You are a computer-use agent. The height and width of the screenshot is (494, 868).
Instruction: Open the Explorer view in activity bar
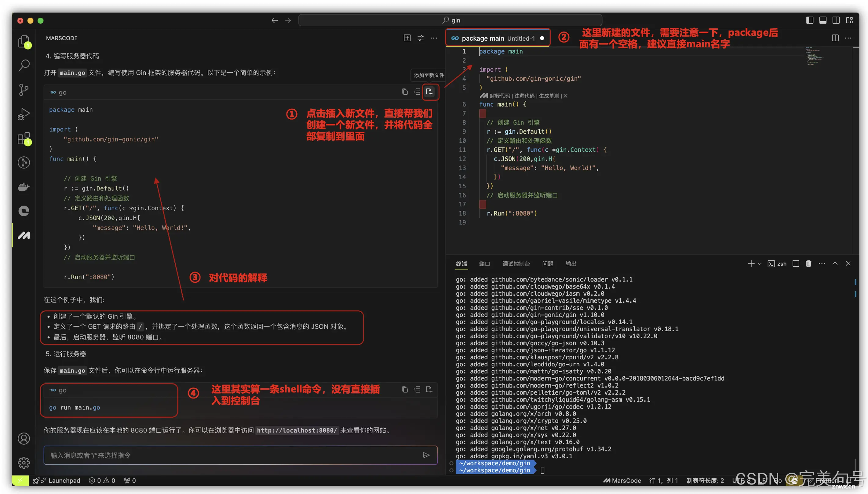pyautogui.click(x=24, y=42)
